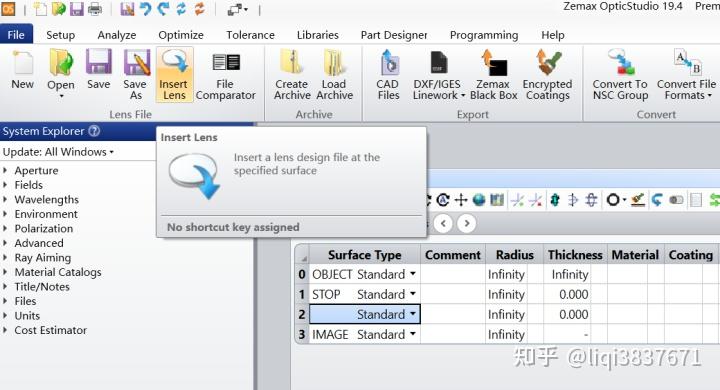The image size is (720, 390).
Task: Click Encrypted Coatings export button
Action: pyautogui.click(x=547, y=74)
